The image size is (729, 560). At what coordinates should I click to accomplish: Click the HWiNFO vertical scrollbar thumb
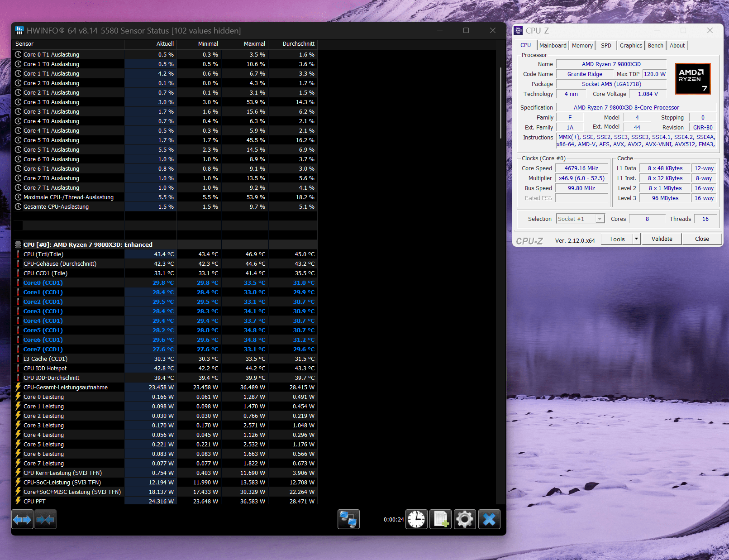500,103
